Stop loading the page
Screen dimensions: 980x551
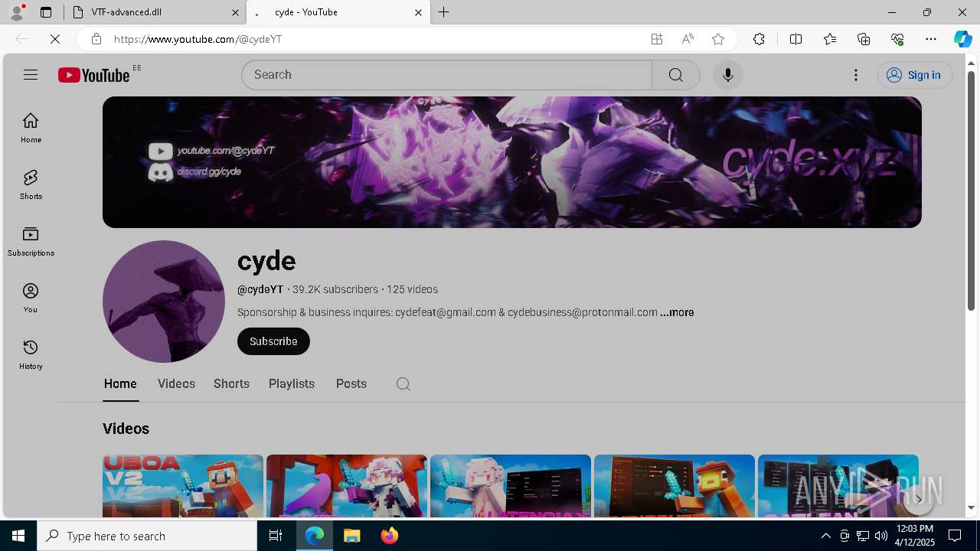(55, 39)
